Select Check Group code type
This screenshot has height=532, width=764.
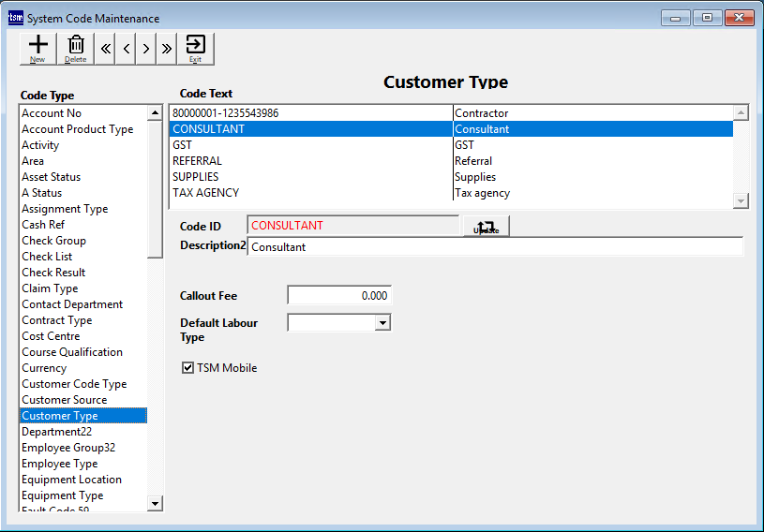[83, 241]
